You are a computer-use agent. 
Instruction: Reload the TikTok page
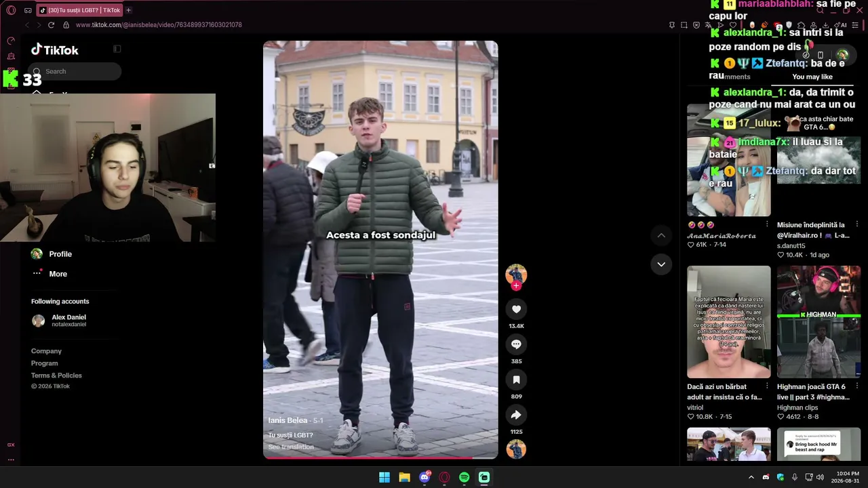pyautogui.click(x=51, y=25)
